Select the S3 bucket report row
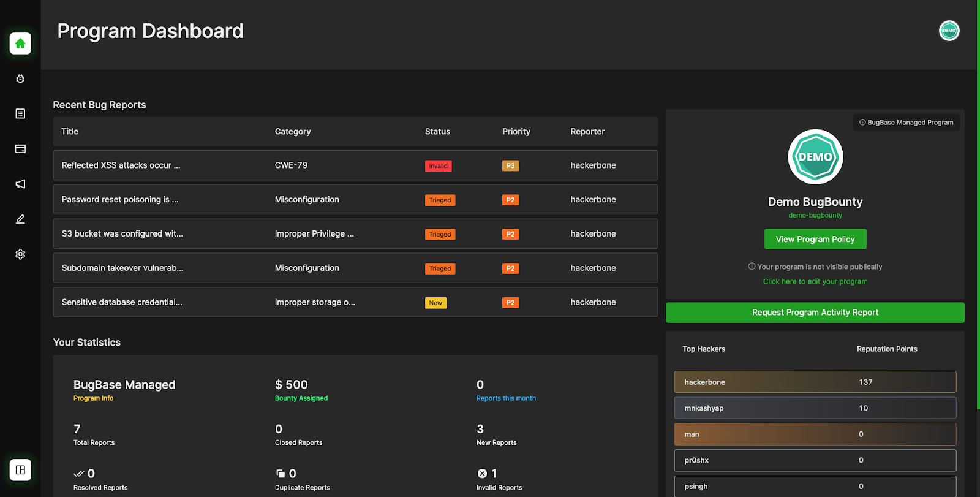Image resolution: width=980 pixels, height=497 pixels. click(355, 234)
